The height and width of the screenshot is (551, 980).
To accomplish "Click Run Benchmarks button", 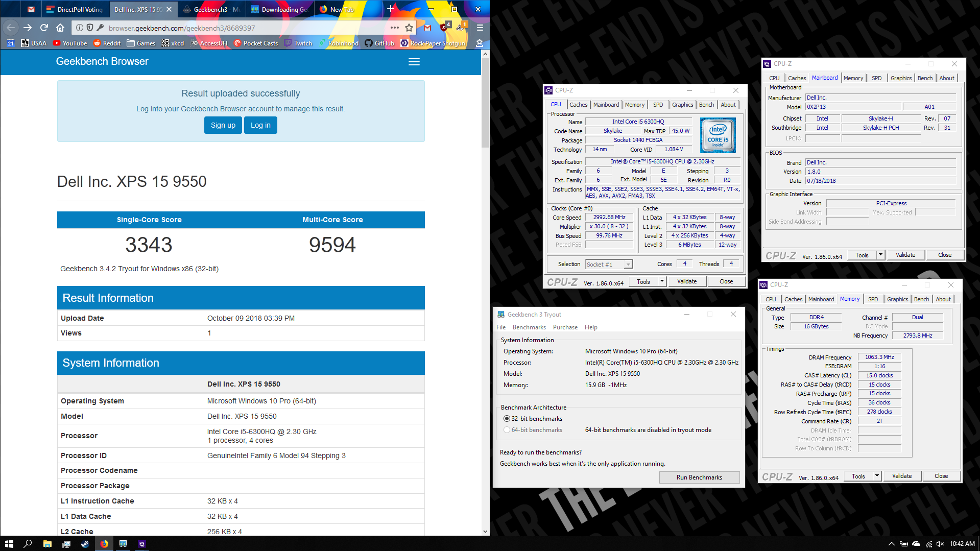I will coord(699,477).
